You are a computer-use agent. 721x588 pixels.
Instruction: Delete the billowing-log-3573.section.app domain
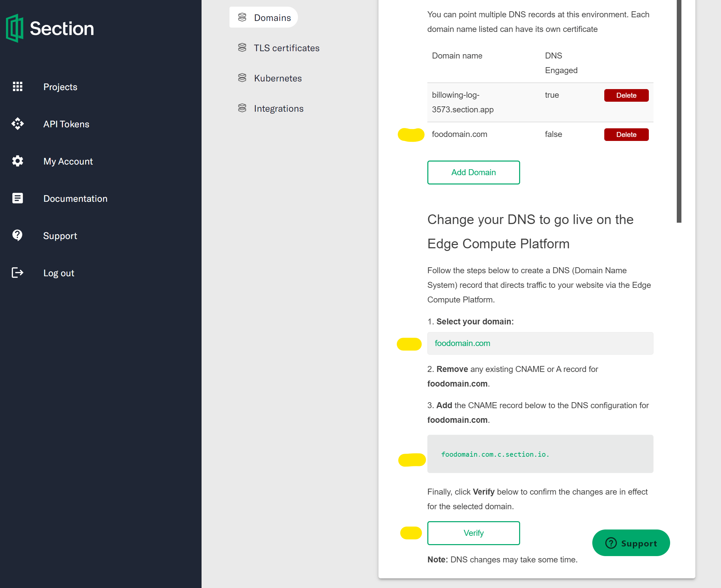click(x=626, y=95)
